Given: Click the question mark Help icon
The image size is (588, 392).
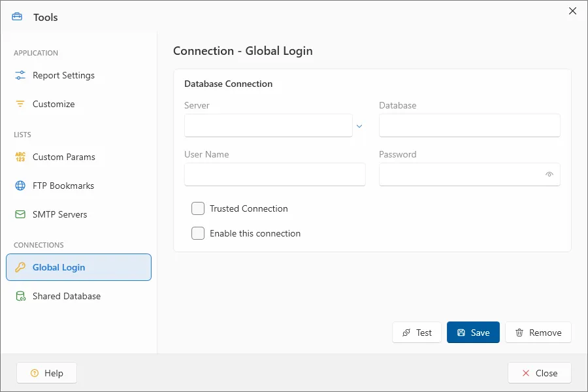Looking at the screenshot, I should pos(35,373).
